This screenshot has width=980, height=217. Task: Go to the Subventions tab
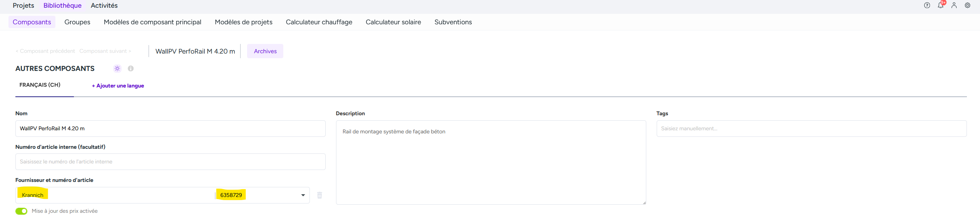pyautogui.click(x=453, y=22)
